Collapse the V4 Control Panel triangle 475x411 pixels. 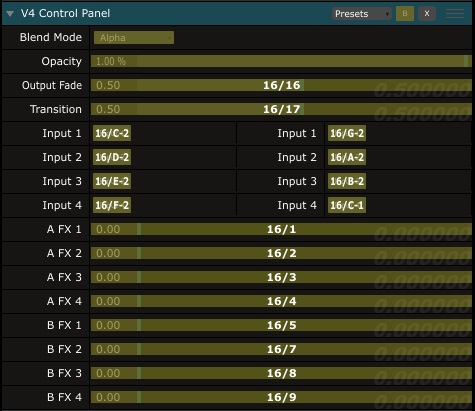[10, 14]
